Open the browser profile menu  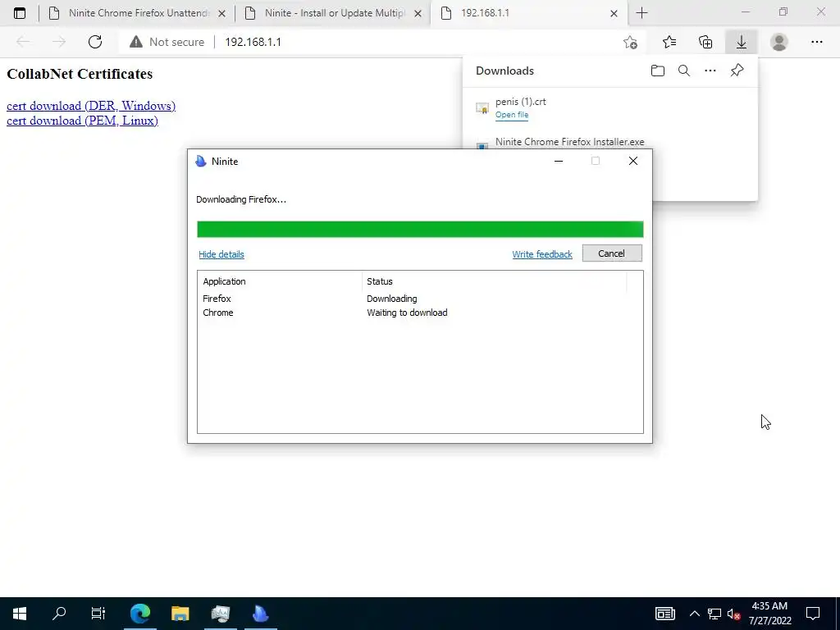point(779,42)
